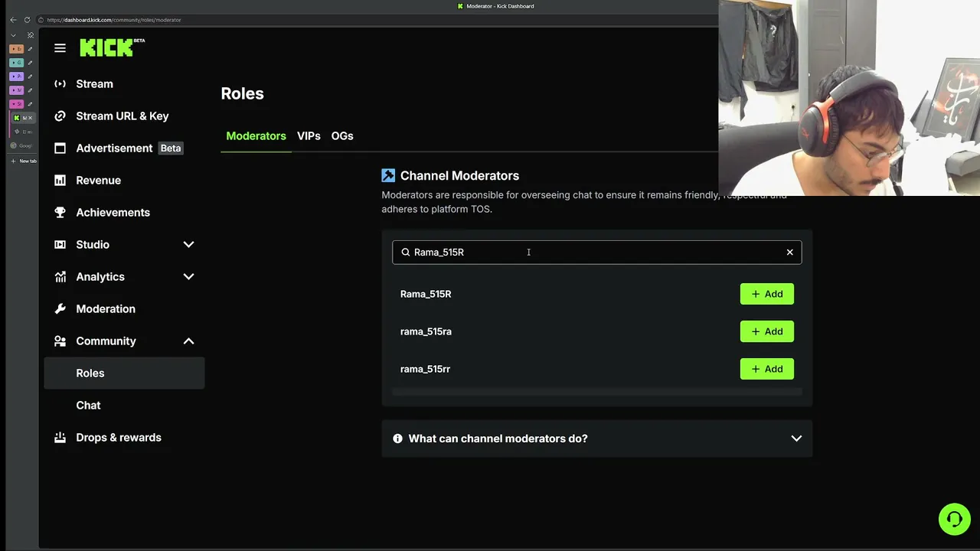Clear the moderator search with the X
Screen dimensions: 980x551
click(790, 252)
